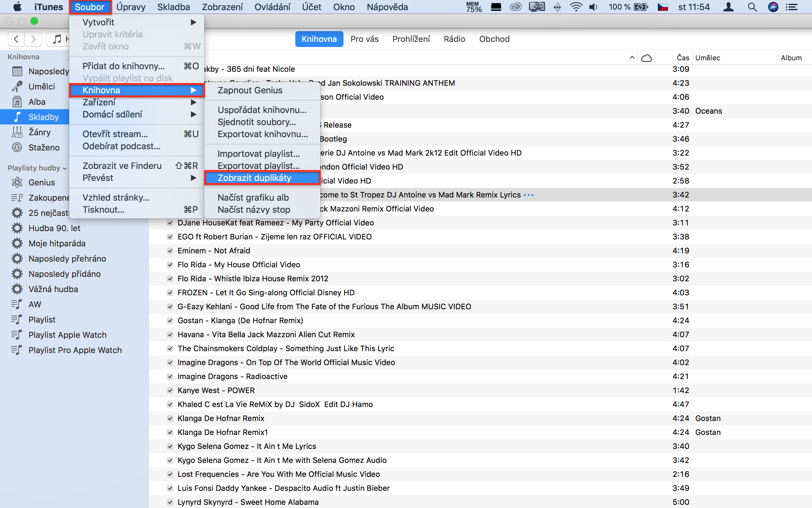Open the Prohlížení tab

coord(411,39)
